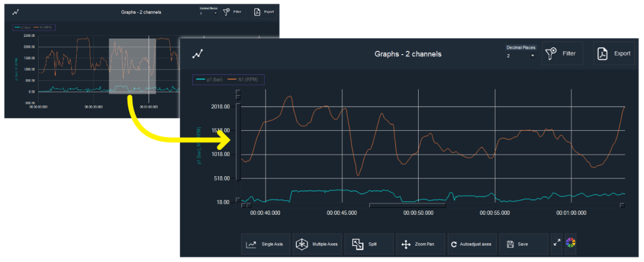Screen dimensions: 644x262
Task: Click the Export button in the small panel
Action: (x=264, y=12)
